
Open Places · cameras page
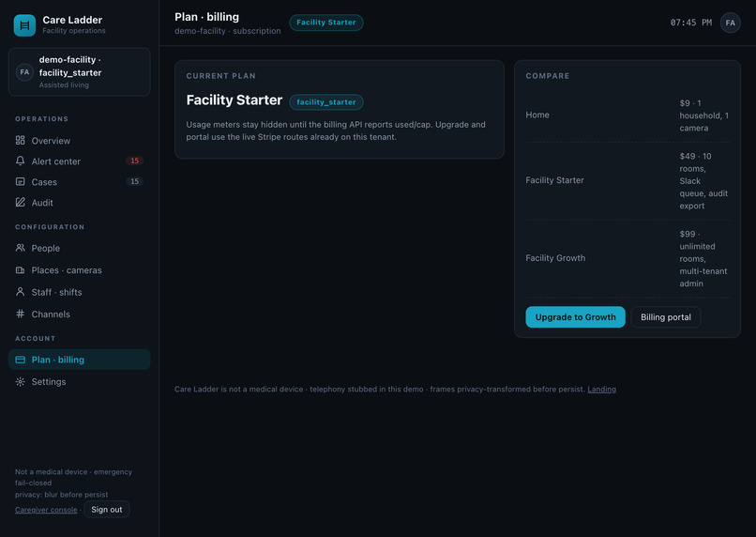[67, 270]
